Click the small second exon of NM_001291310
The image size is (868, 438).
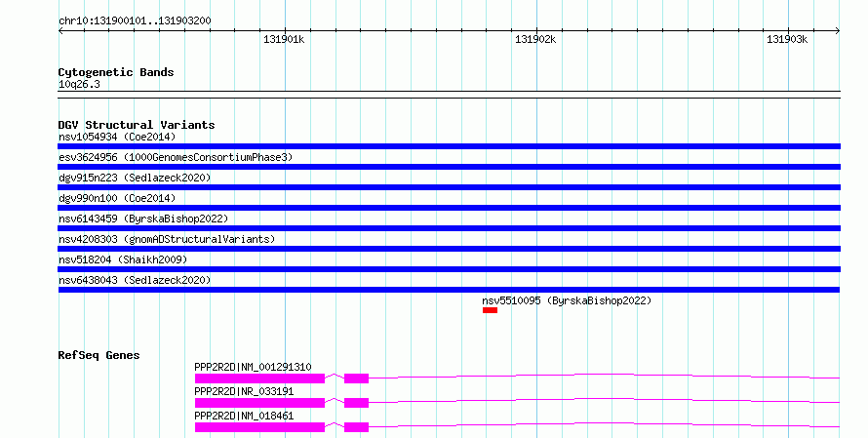[x=357, y=378]
